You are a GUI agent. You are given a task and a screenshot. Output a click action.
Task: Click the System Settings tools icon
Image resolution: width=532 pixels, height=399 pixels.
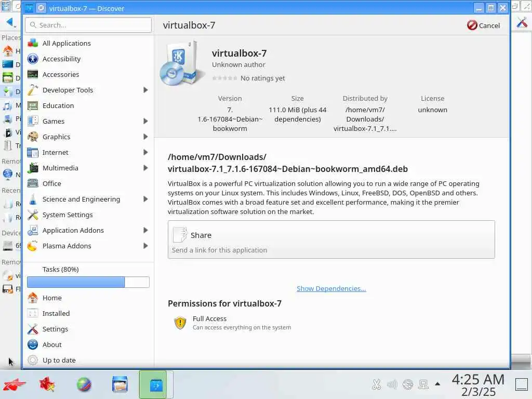33,215
